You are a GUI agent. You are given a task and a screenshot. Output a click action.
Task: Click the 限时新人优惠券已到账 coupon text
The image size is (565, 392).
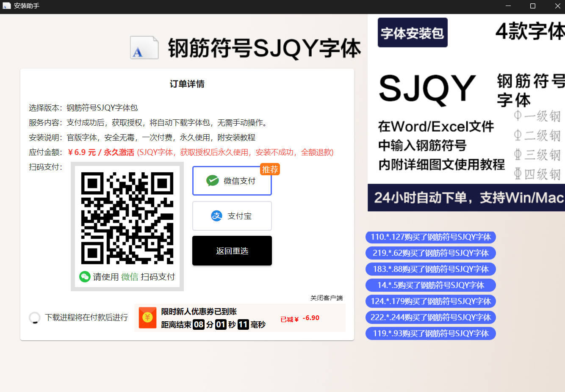pos(199,312)
